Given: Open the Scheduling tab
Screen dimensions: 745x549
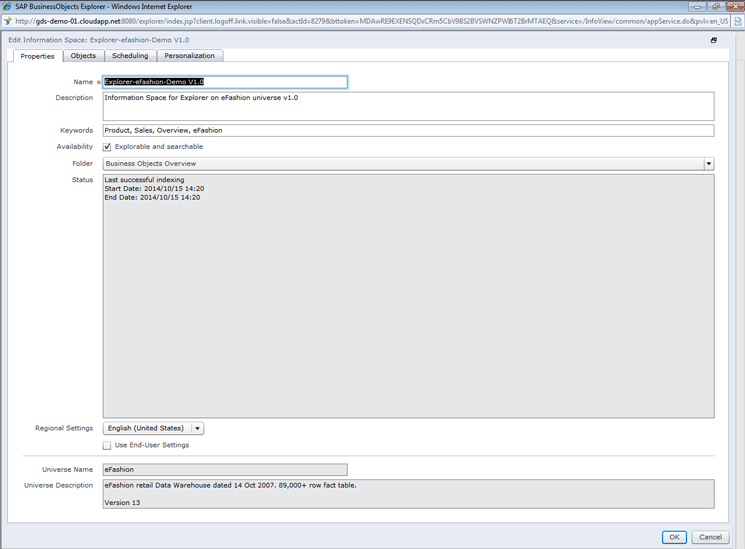Looking at the screenshot, I should click(130, 56).
